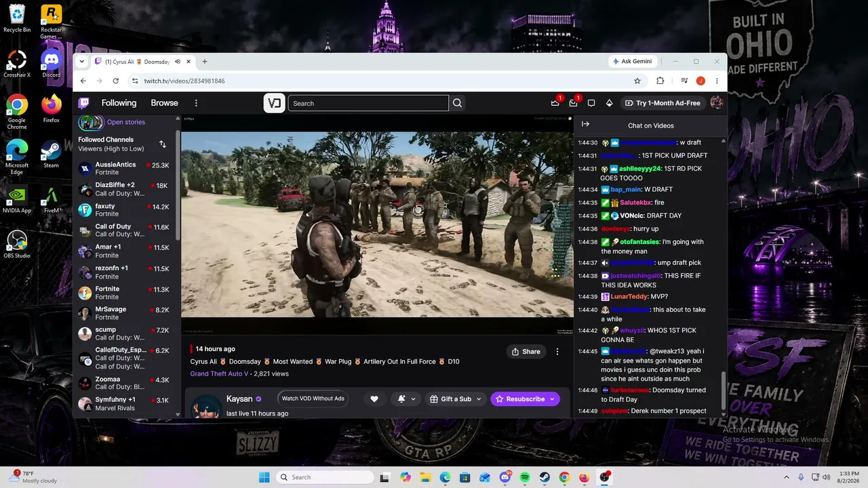
Task: Open the Chrome tab search dropdown
Action: tap(82, 62)
